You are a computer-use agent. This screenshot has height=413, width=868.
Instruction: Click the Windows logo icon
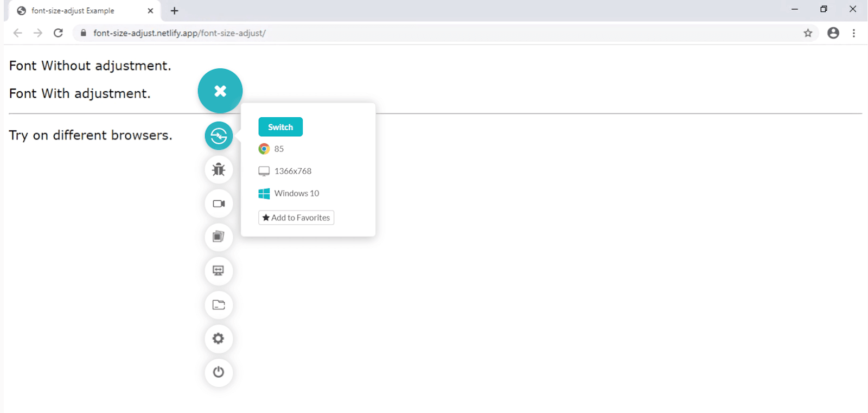point(264,194)
